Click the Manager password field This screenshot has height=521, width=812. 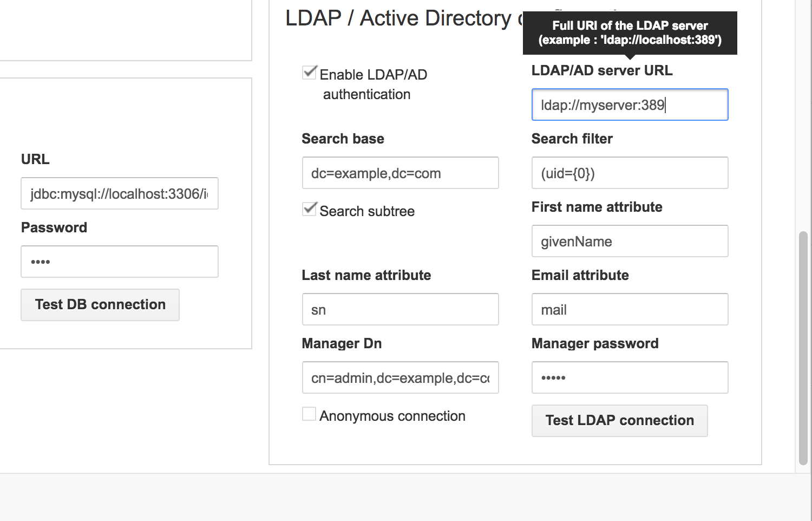pos(630,377)
